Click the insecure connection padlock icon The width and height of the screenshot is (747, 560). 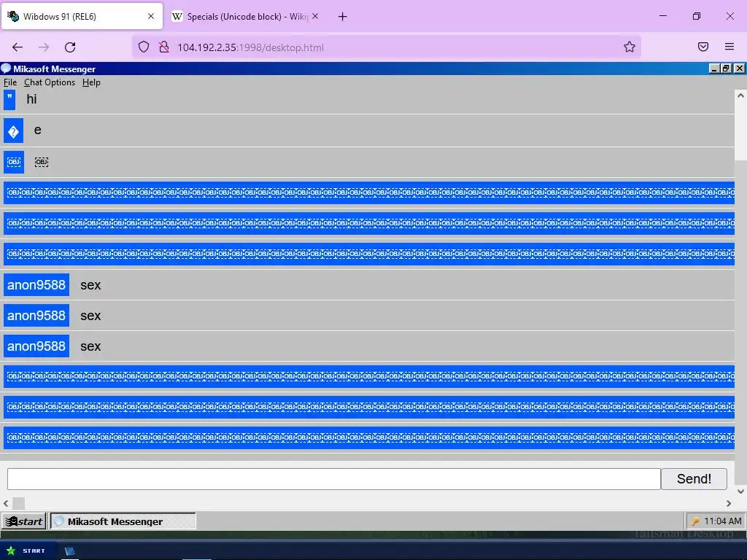click(x=164, y=47)
